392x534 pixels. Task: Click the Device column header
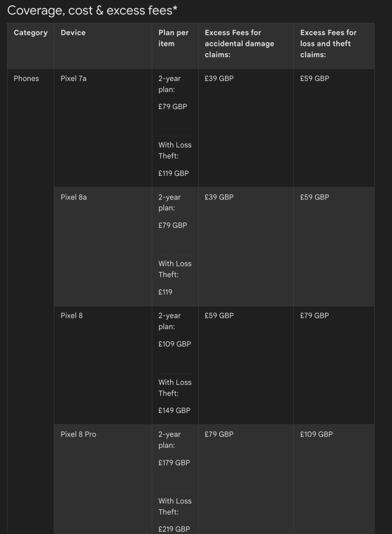[73, 33]
